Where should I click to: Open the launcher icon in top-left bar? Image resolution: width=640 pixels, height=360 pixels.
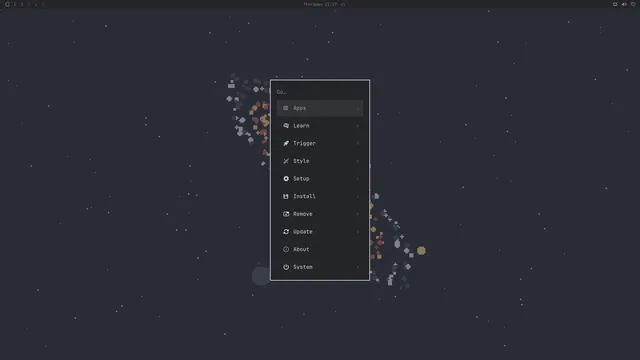click(7, 4)
